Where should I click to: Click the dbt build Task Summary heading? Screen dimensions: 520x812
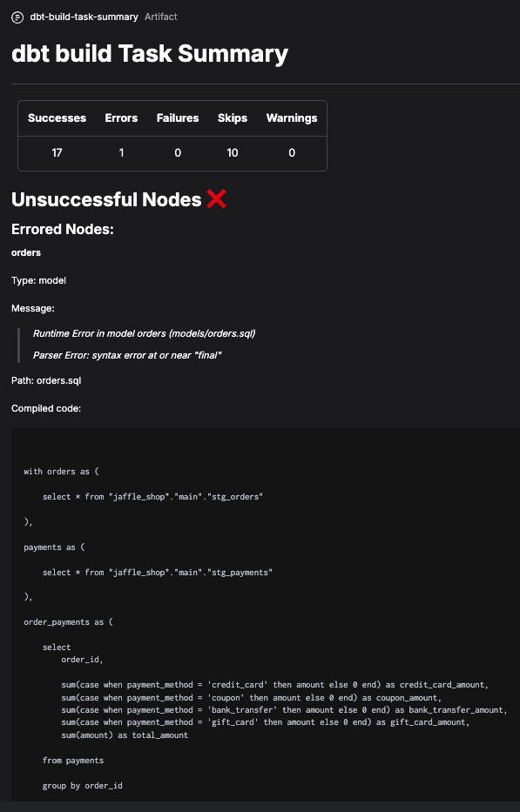click(150, 53)
